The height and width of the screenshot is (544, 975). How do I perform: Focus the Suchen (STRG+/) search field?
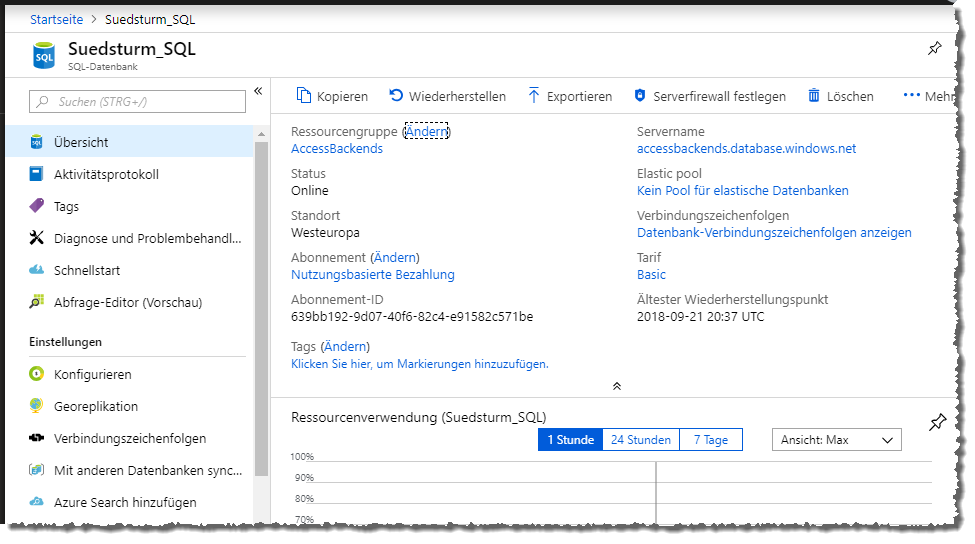point(137,101)
